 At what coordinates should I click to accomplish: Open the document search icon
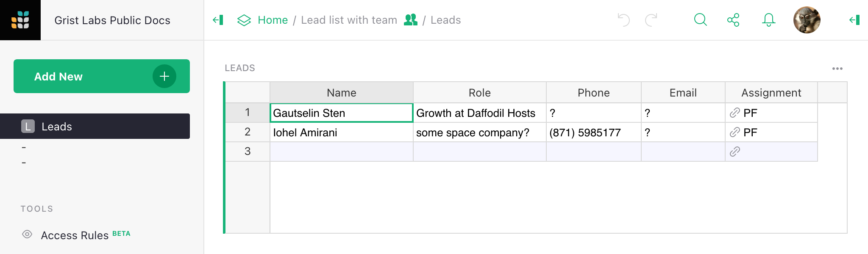[x=700, y=19]
